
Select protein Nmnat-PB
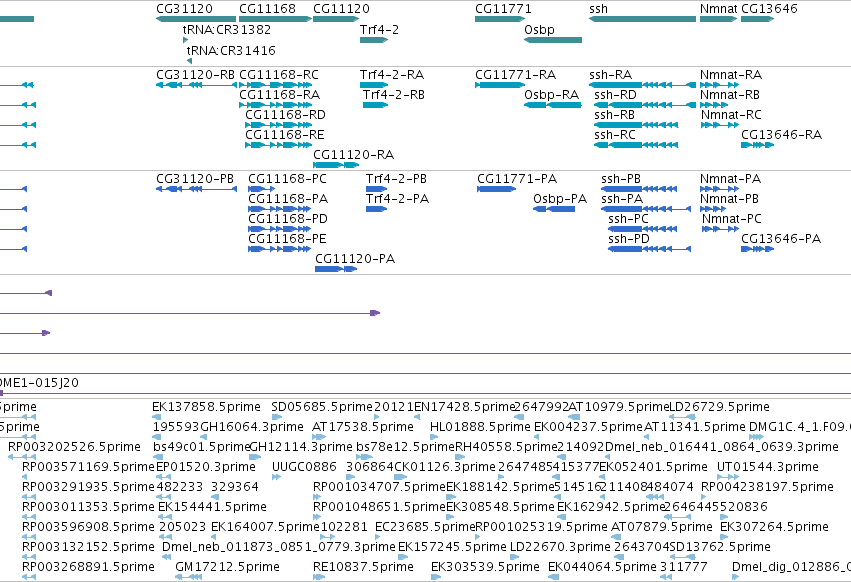pyautogui.click(x=729, y=199)
